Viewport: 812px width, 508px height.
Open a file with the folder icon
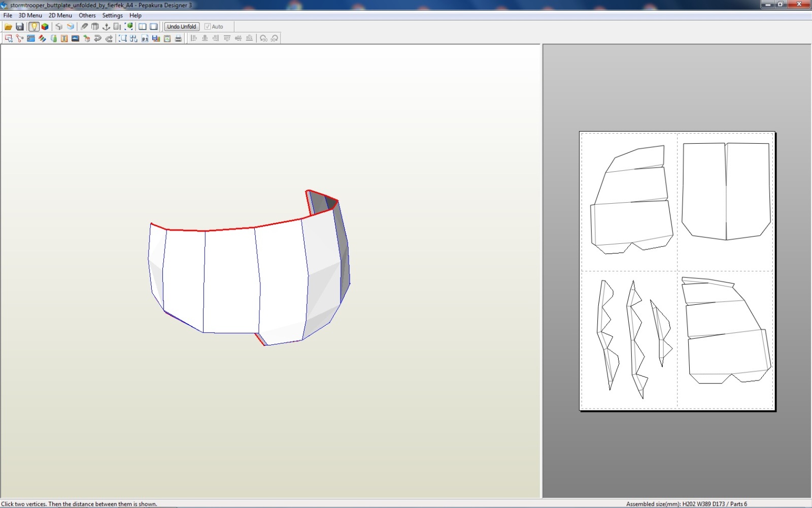[x=8, y=26]
